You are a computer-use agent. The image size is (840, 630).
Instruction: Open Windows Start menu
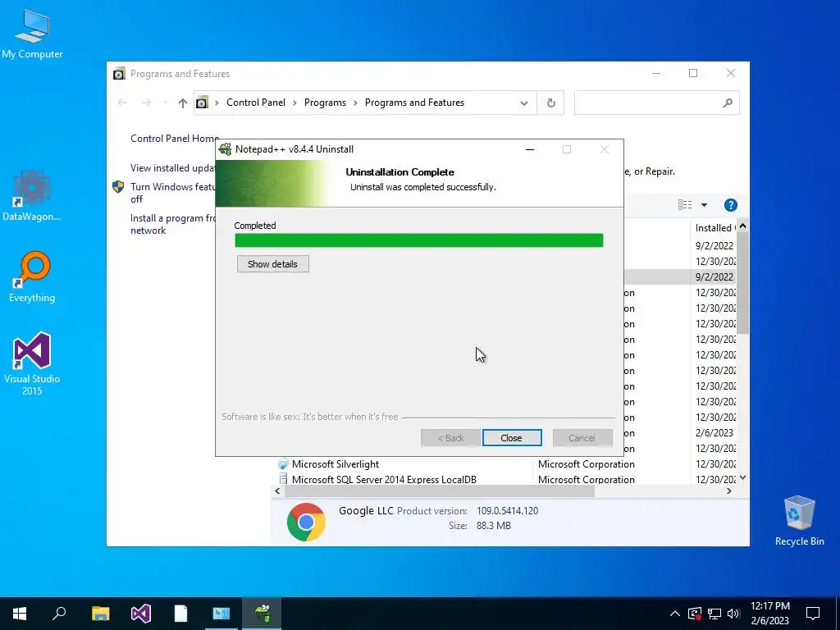click(x=20, y=614)
